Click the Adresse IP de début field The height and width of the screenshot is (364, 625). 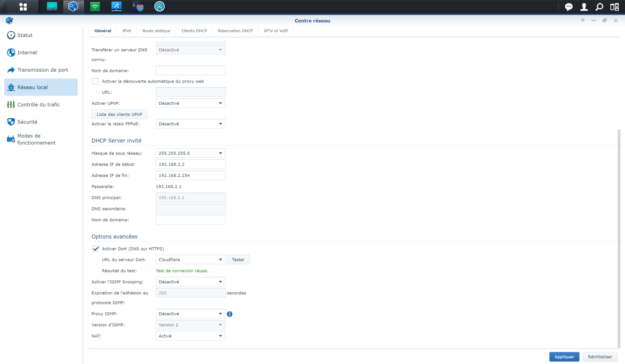pos(190,164)
